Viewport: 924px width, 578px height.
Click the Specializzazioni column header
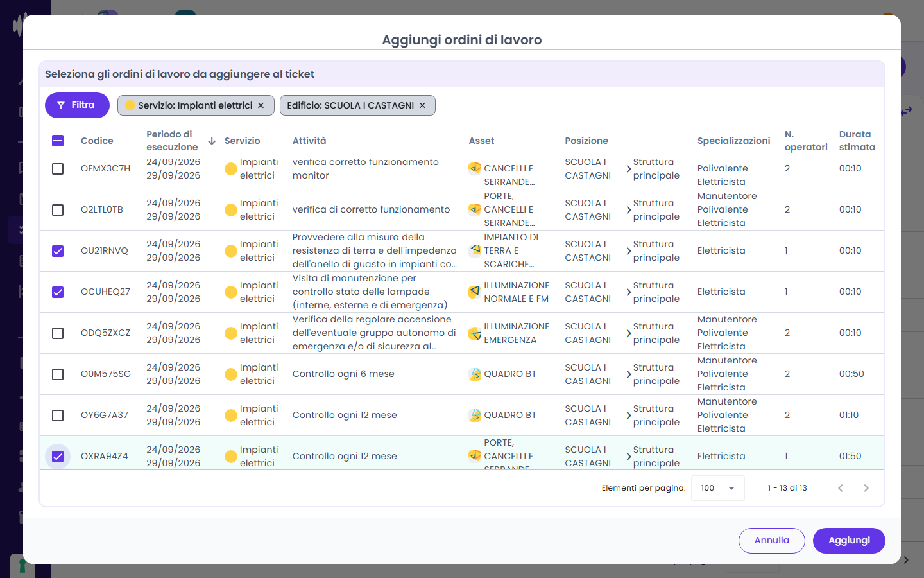coord(733,141)
